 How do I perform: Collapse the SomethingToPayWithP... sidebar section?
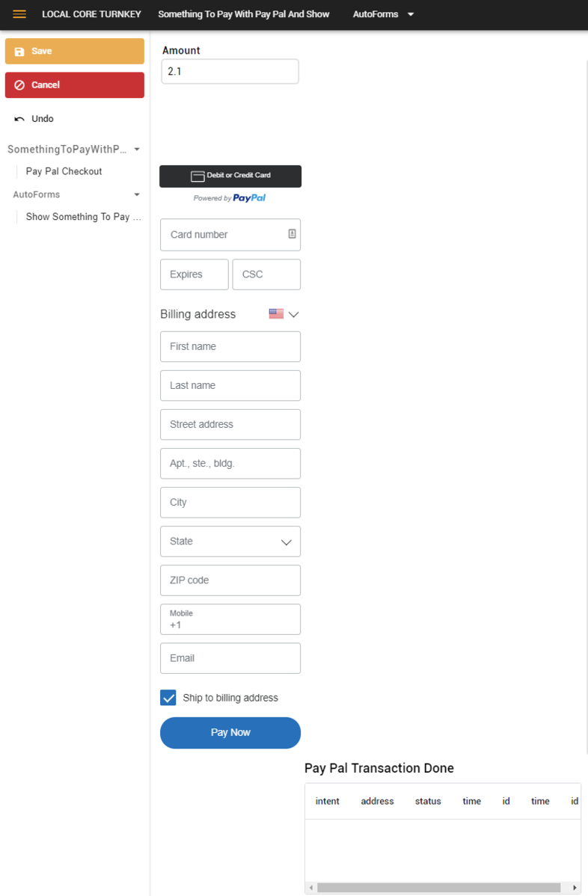tap(137, 149)
